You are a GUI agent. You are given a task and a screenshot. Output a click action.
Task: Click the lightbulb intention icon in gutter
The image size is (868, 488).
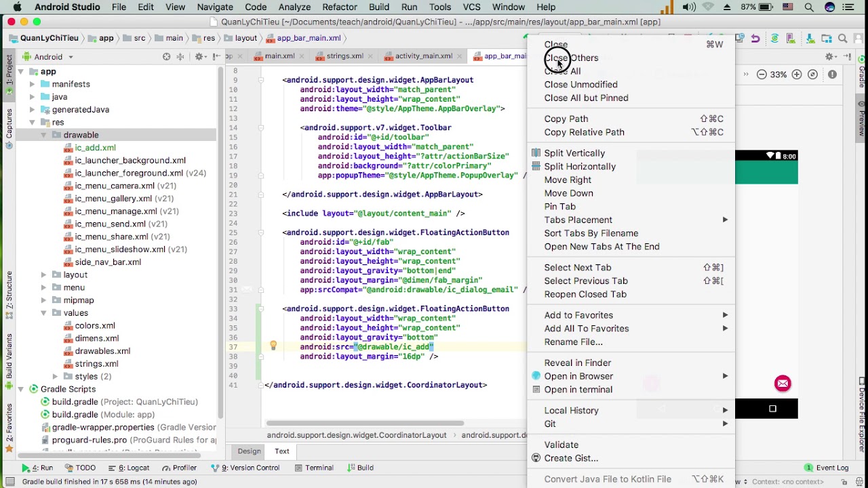(x=273, y=346)
